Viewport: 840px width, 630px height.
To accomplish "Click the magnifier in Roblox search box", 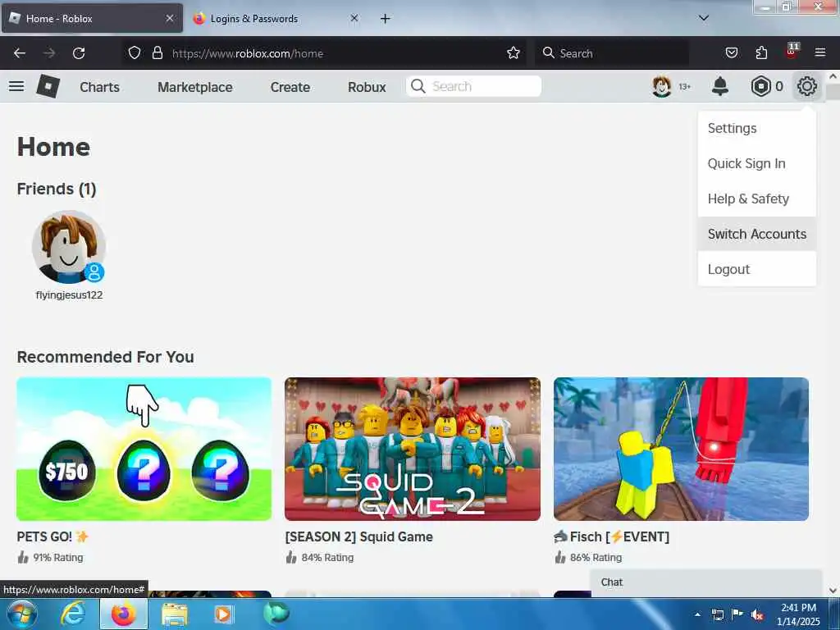I will (x=418, y=86).
